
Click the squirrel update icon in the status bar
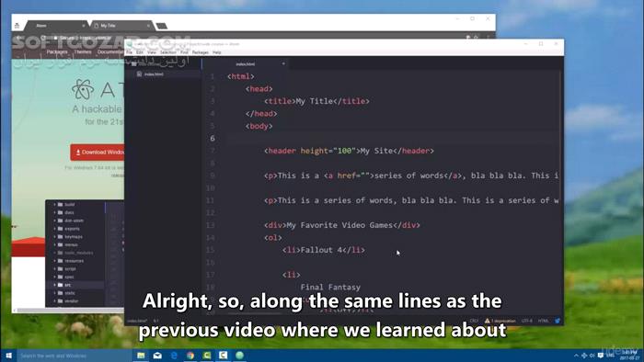(x=558, y=321)
